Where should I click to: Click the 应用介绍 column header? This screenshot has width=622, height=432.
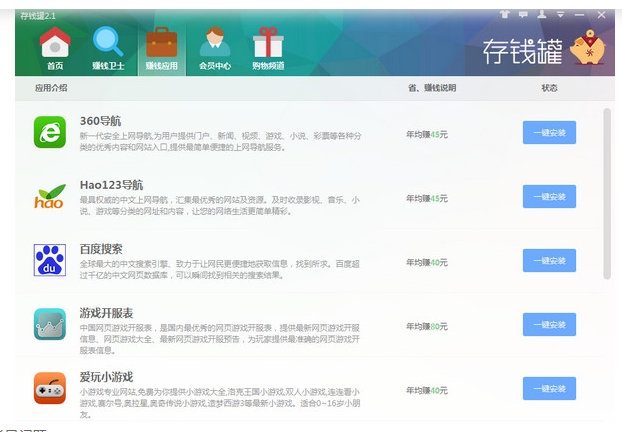pos(51,88)
